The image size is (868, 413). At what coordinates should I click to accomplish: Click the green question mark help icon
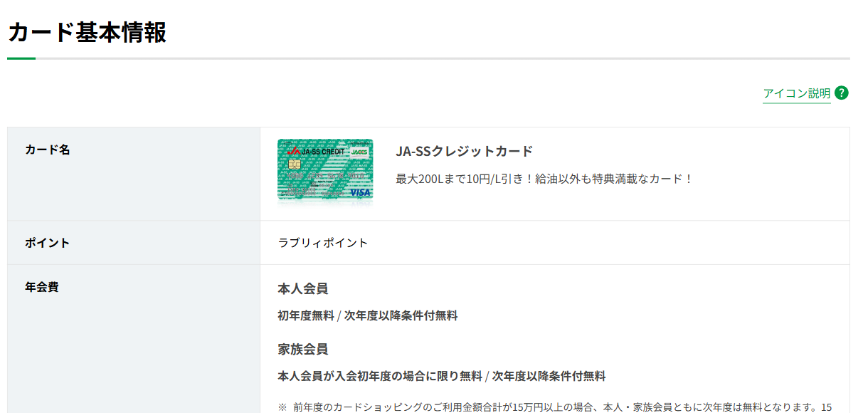point(842,93)
